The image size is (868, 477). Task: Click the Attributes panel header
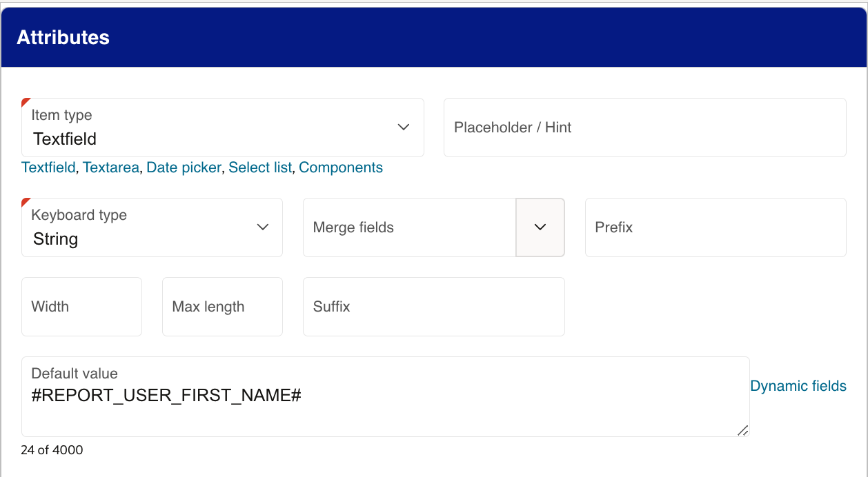[x=63, y=37]
